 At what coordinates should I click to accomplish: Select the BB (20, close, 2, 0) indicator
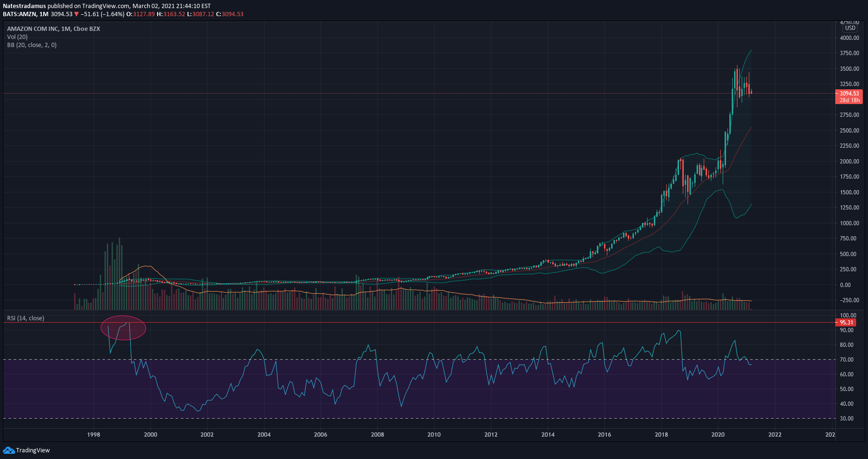point(32,45)
